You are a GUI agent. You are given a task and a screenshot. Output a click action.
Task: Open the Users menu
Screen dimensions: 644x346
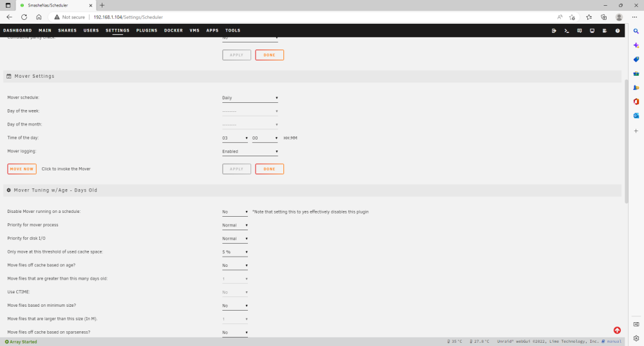pyautogui.click(x=91, y=31)
